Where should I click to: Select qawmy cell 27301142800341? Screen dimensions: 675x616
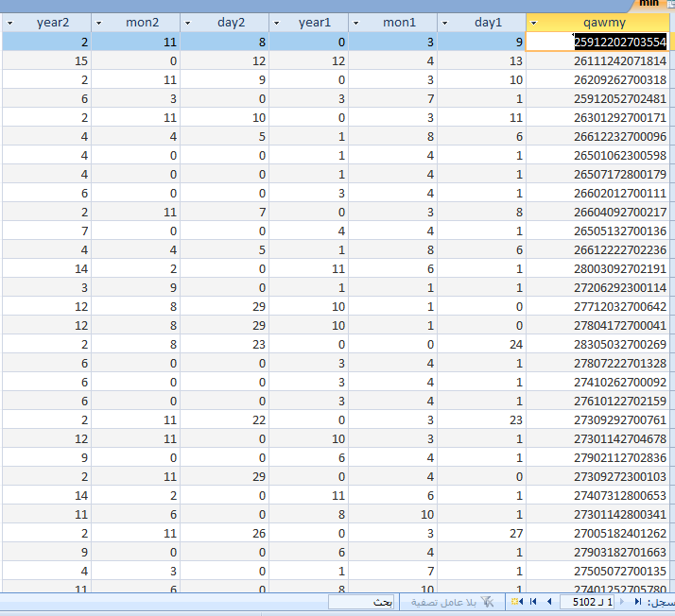pyautogui.click(x=597, y=515)
